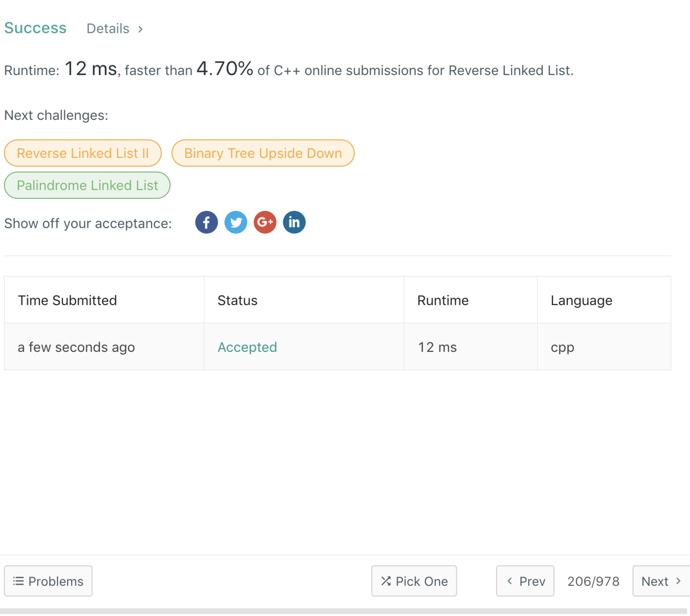Screen dimensions: 690x616
Task: Open the Details link
Action: point(108,29)
